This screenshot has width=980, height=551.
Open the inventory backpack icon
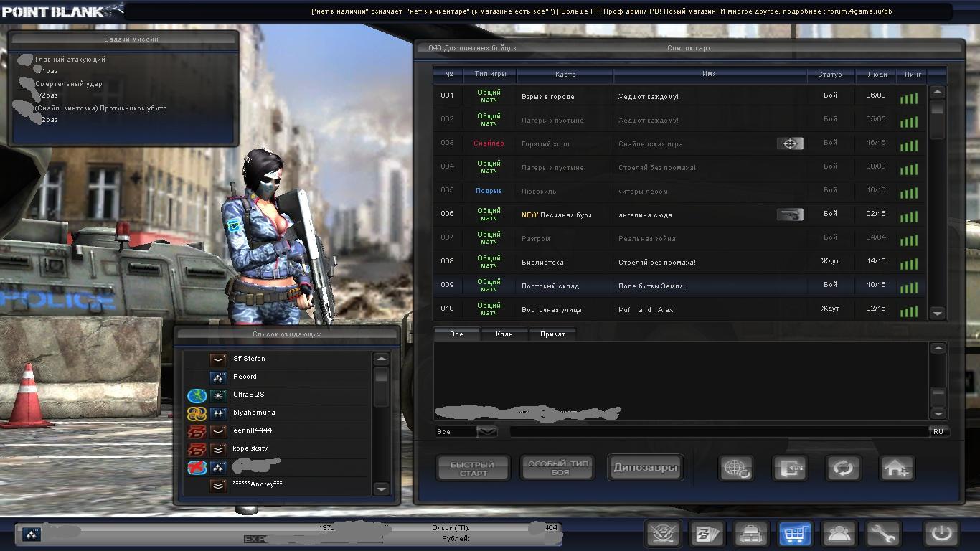coord(751,534)
